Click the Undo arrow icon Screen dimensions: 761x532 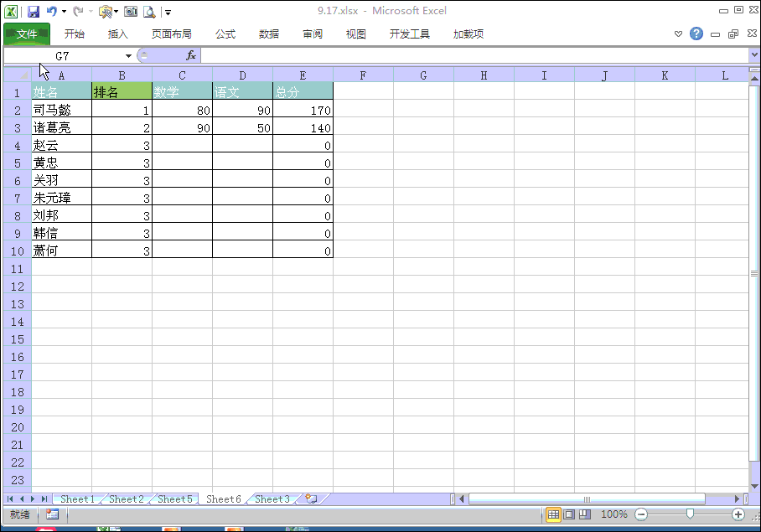point(51,11)
